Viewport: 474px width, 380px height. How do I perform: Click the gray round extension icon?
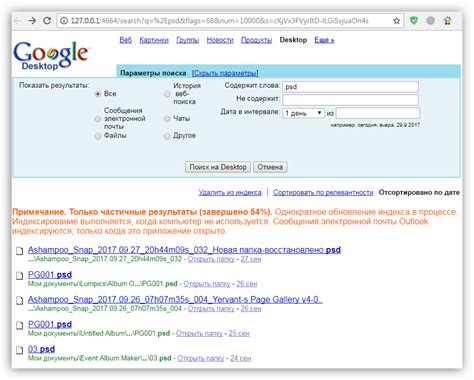pyautogui.click(x=430, y=21)
